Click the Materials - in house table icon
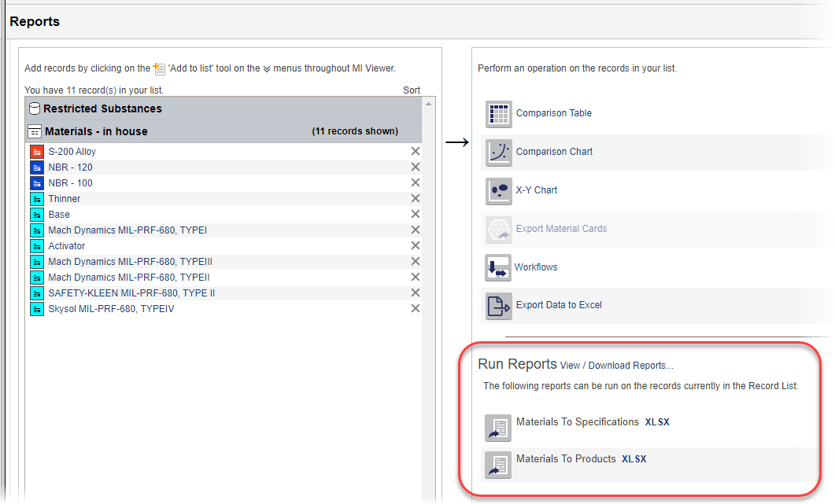835x504 pixels. pyautogui.click(x=34, y=131)
